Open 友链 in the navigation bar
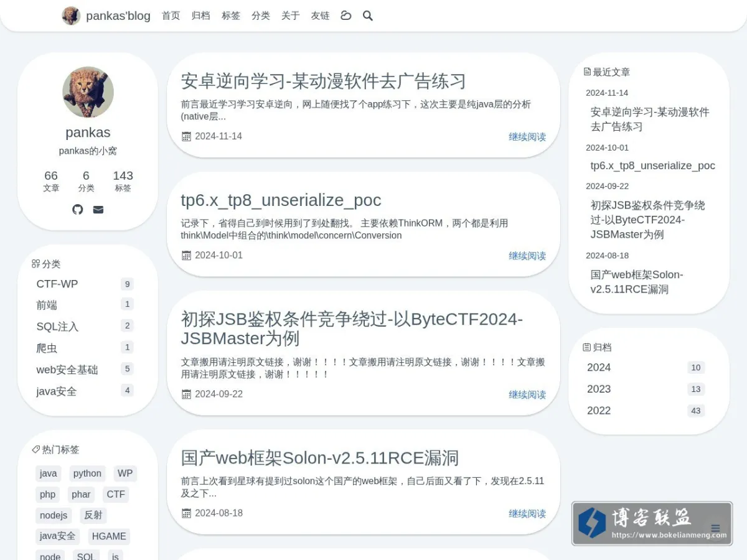The image size is (747, 560). point(321,16)
